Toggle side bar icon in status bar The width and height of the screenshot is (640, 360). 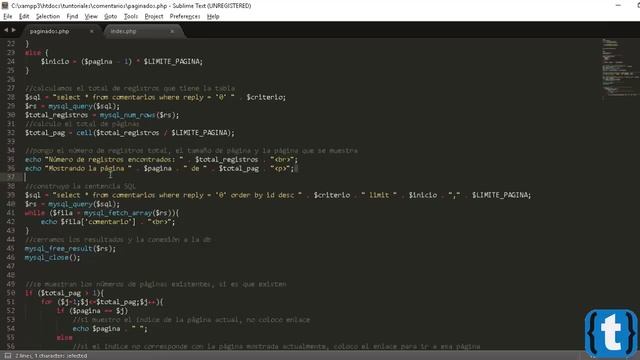[x=7, y=356]
